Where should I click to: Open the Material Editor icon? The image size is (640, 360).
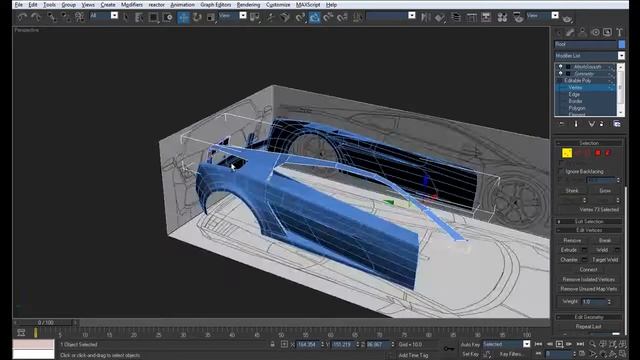coord(502,17)
